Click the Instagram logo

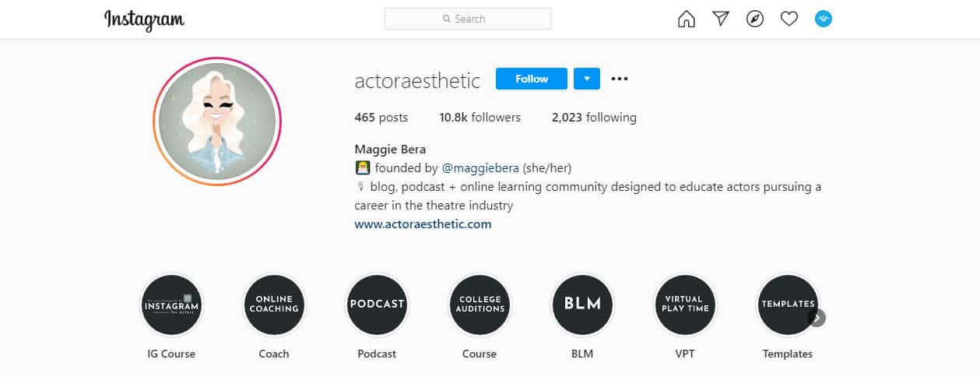coord(145,19)
